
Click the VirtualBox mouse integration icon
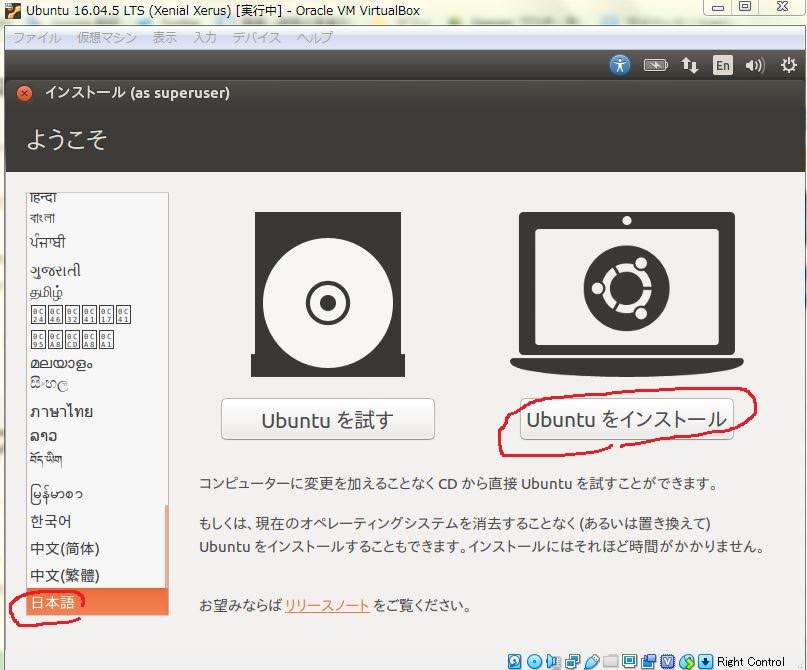click(687, 661)
